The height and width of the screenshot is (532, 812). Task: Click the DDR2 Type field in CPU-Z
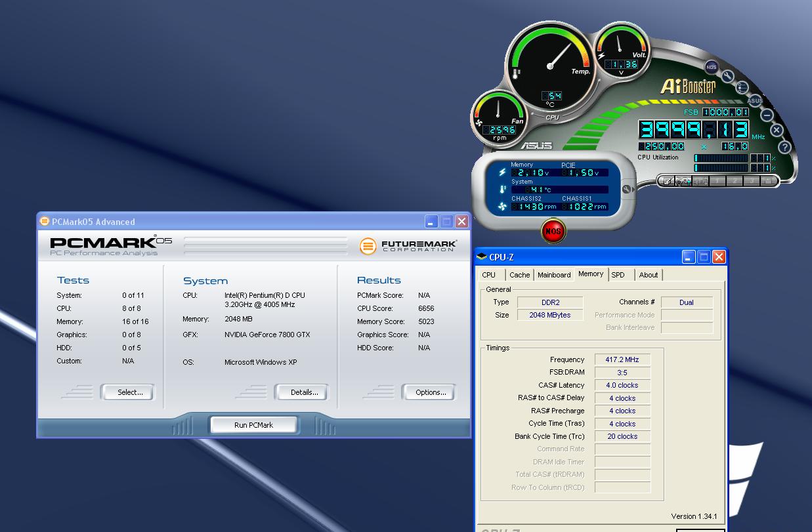pos(550,302)
